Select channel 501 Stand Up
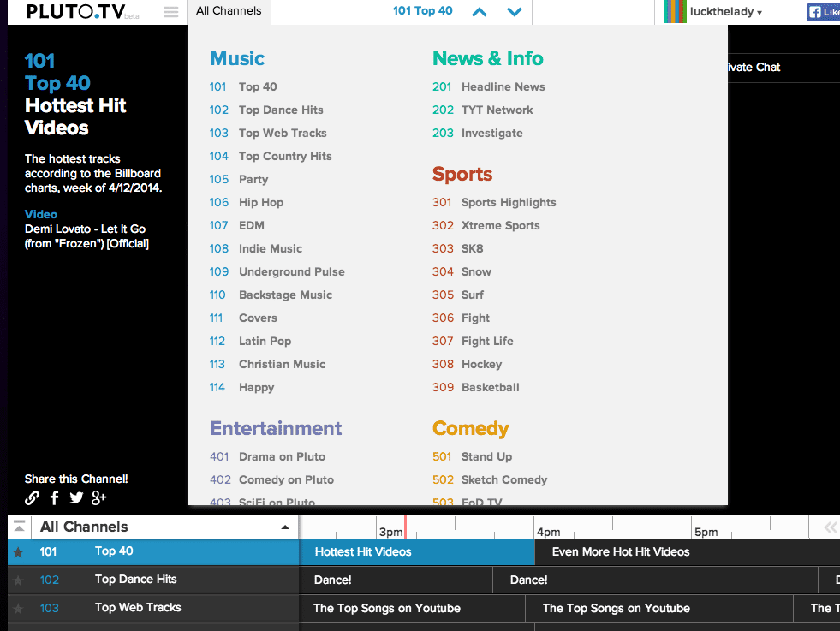This screenshot has height=631, width=840. (x=472, y=456)
